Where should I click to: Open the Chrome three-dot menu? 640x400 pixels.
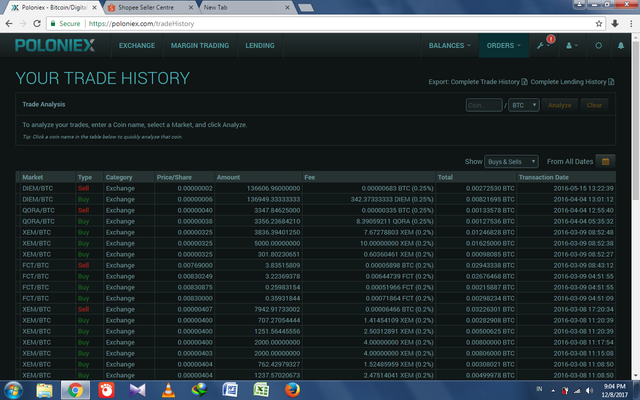[631, 23]
